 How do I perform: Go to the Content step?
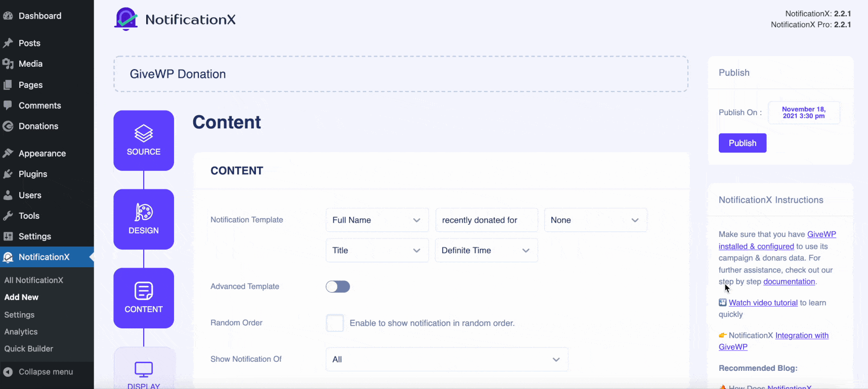(144, 298)
